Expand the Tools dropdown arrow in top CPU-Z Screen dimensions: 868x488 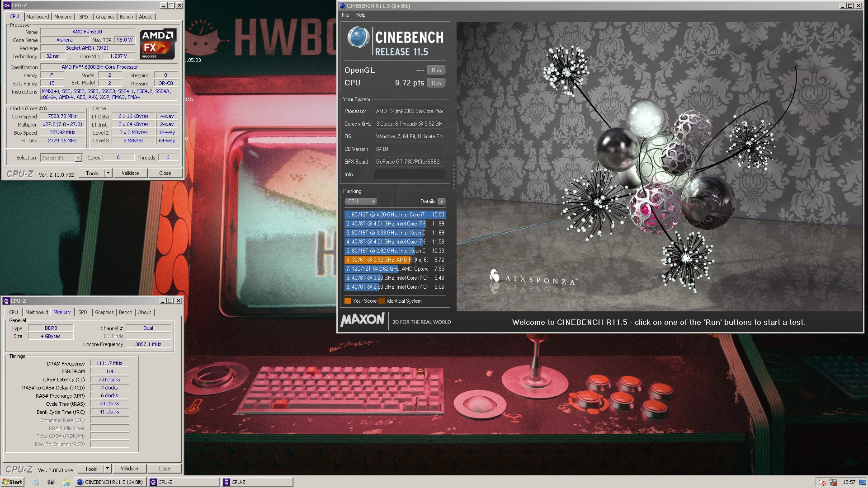(108, 173)
